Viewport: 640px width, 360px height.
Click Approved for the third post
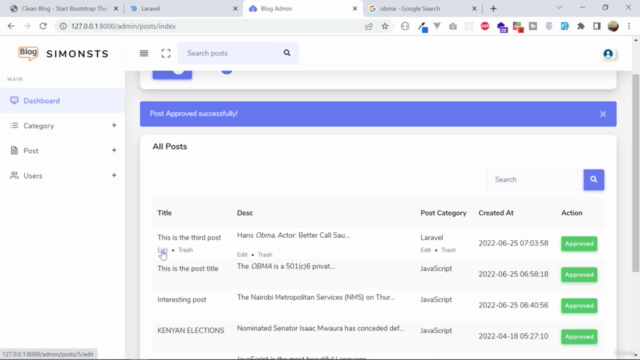point(579,244)
